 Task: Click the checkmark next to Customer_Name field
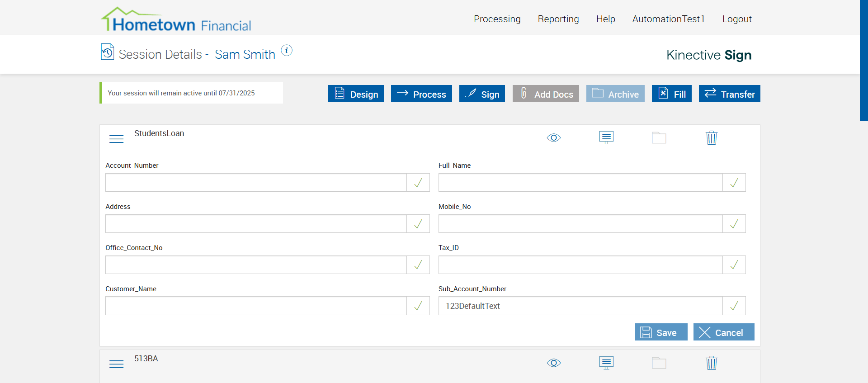point(418,306)
